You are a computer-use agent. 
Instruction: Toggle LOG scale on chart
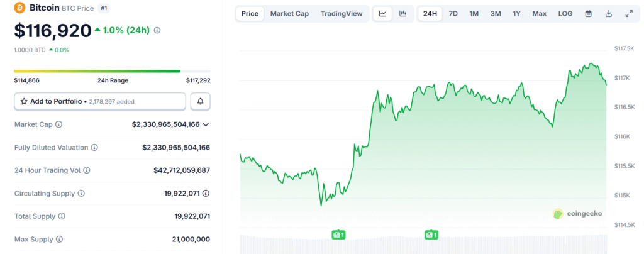[565, 13]
